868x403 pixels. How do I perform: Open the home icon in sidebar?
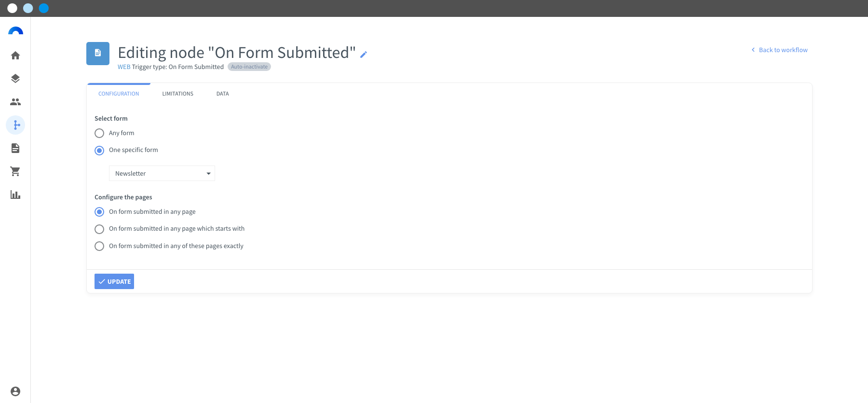[x=15, y=56]
